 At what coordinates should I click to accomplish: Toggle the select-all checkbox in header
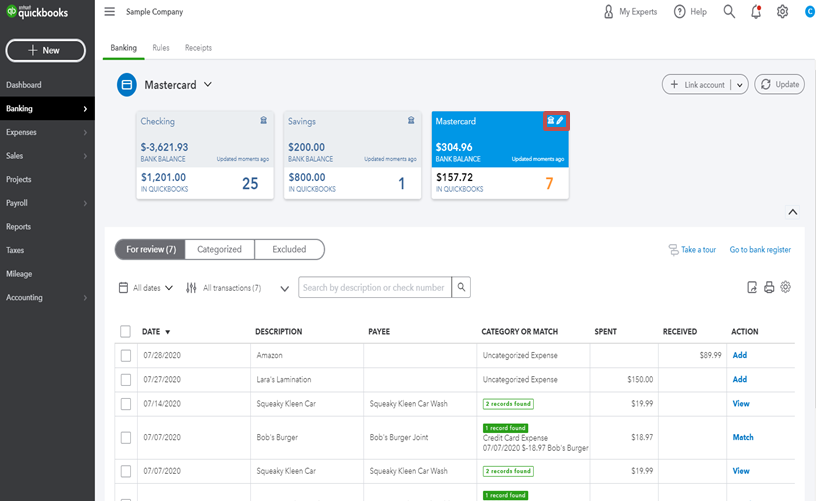click(x=125, y=331)
